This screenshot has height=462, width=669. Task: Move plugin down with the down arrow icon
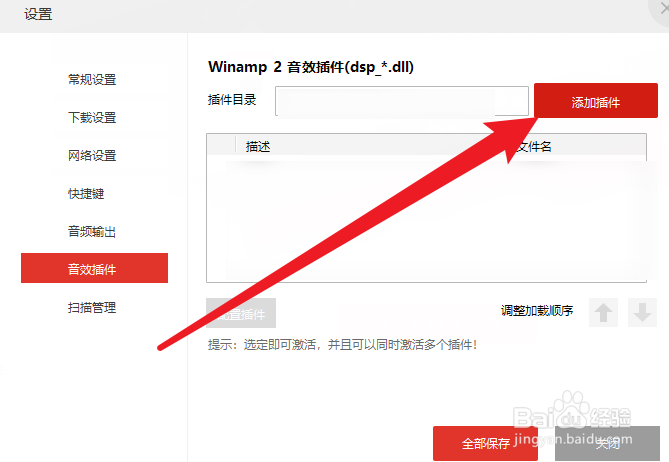click(x=642, y=313)
